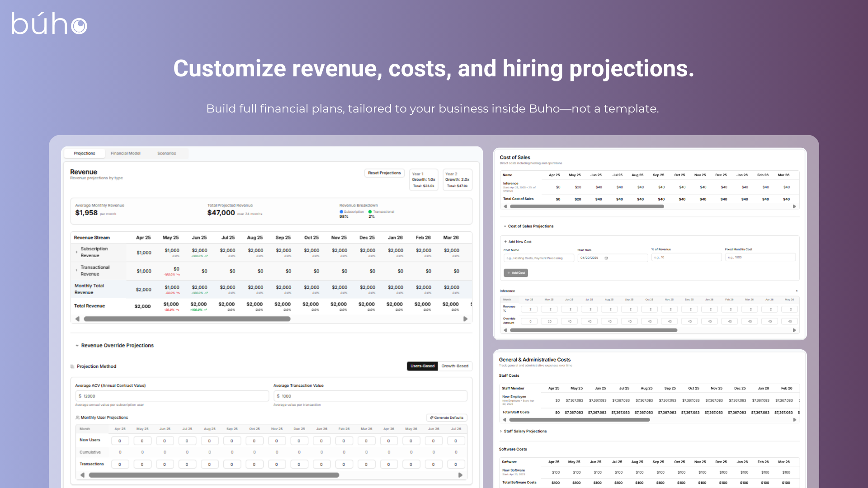
Task: Click left scroll arrow under Monthly User Projections
Action: pos(82,475)
